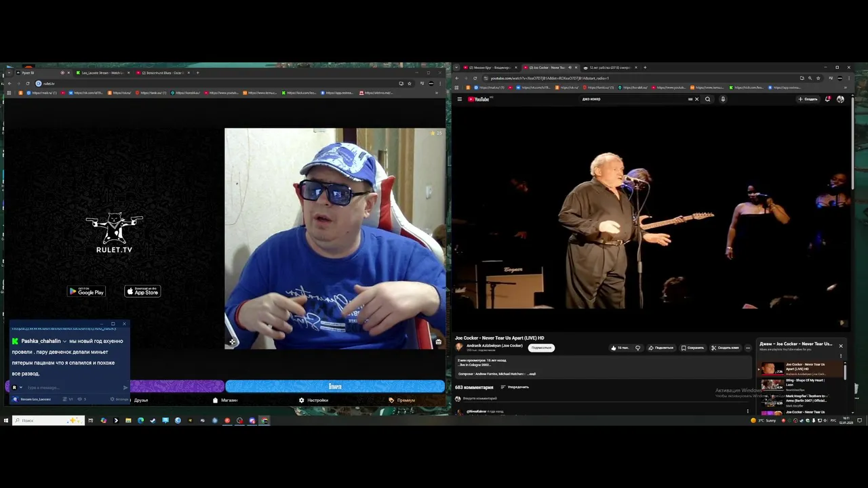Click the Создать клип button

[x=725, y=348]
